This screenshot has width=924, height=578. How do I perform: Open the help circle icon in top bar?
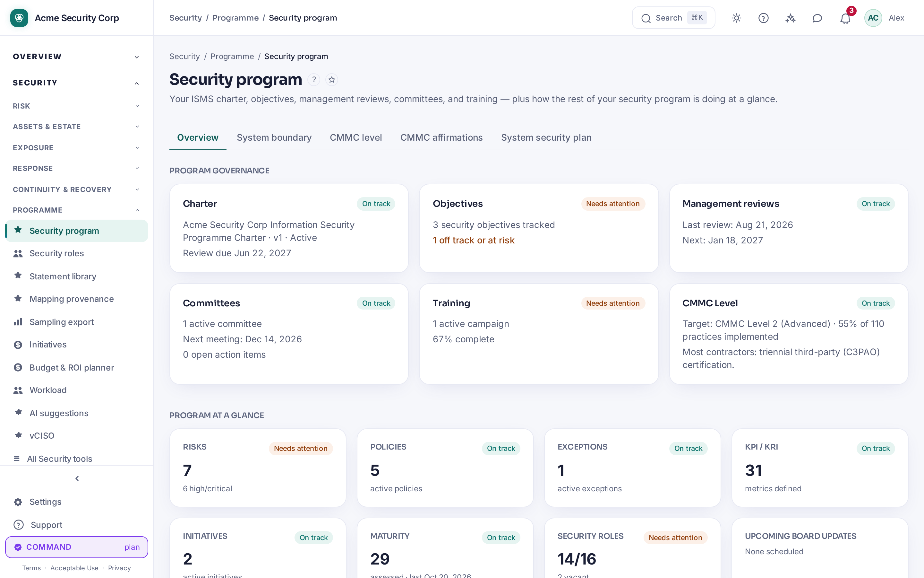(763, 18)
